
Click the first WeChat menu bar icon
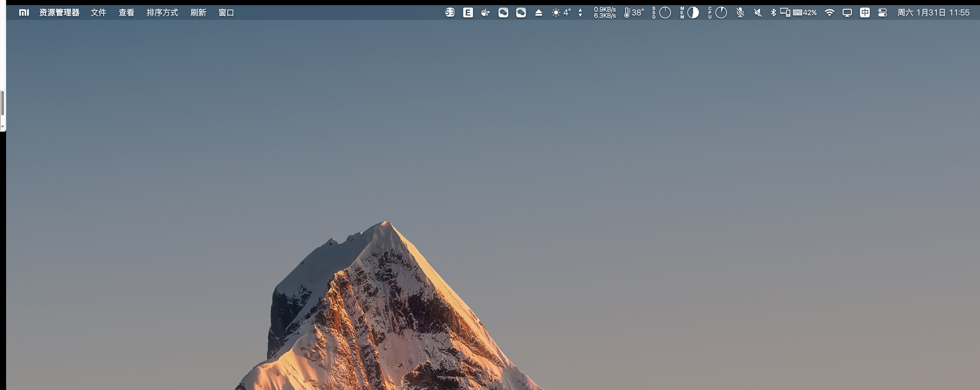[x=503, y=12]
